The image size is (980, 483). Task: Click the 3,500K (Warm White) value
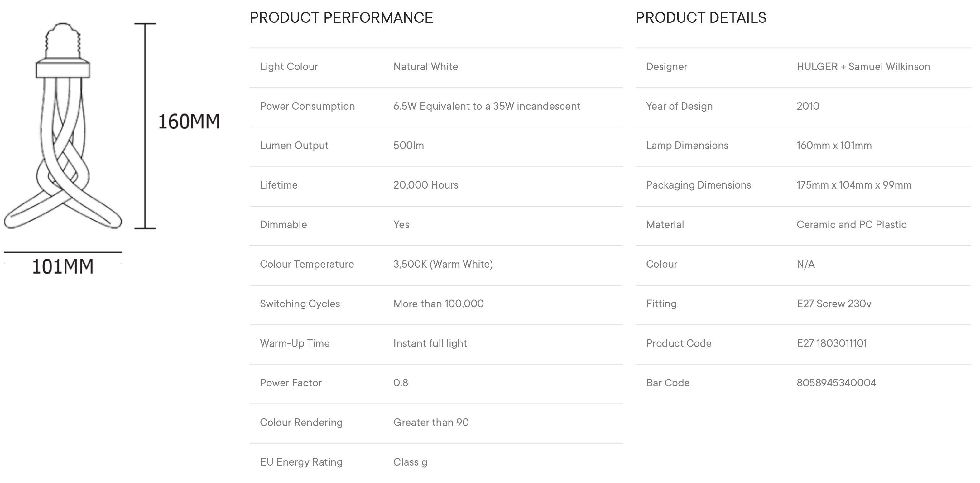click(x=443, y=264)
